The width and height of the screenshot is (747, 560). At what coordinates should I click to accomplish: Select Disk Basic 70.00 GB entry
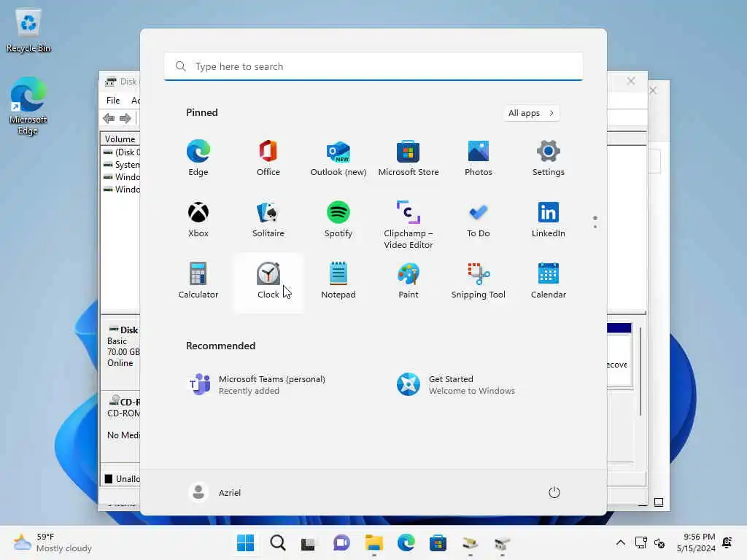click(x=120, y=351)
